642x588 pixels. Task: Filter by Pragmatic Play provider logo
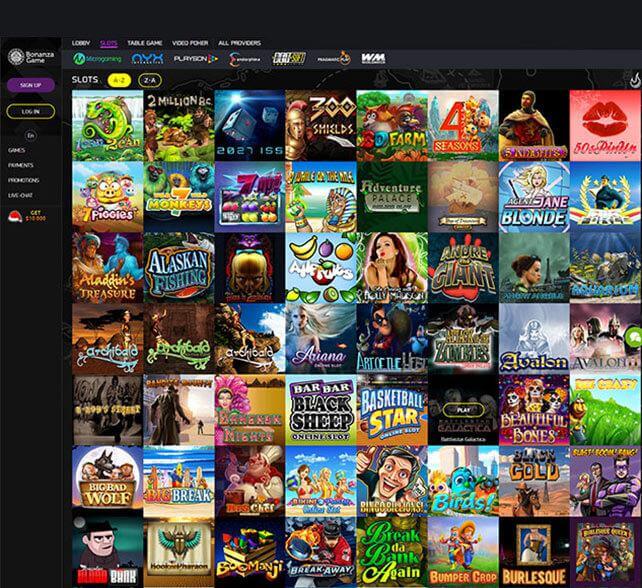(x=334, y=59)
